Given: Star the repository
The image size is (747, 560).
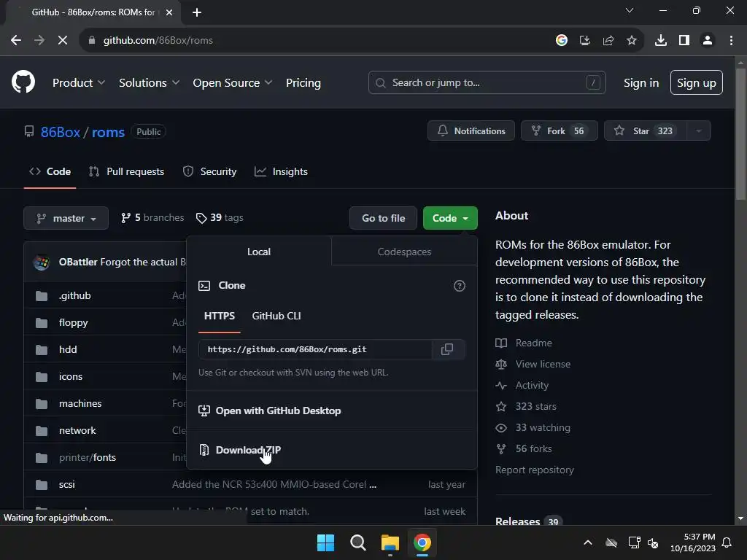Looking at the screenshot, I should [645, 131].
